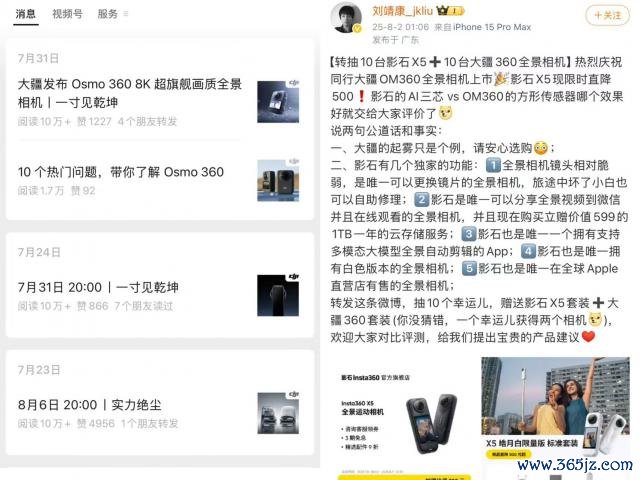640x480 pixels.
Task: Follow the user with +关注 button
Action: coord(608,16)
